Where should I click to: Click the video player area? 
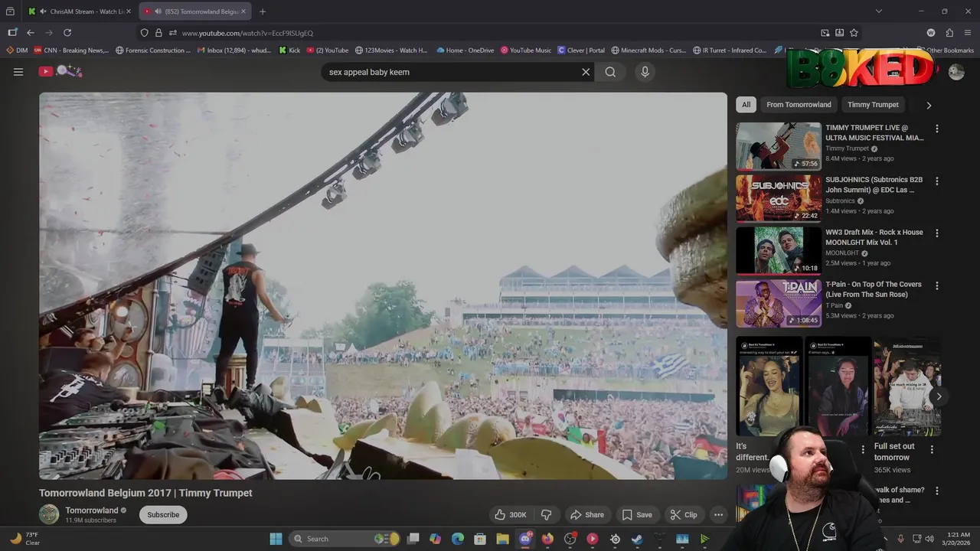coord(383,286)
